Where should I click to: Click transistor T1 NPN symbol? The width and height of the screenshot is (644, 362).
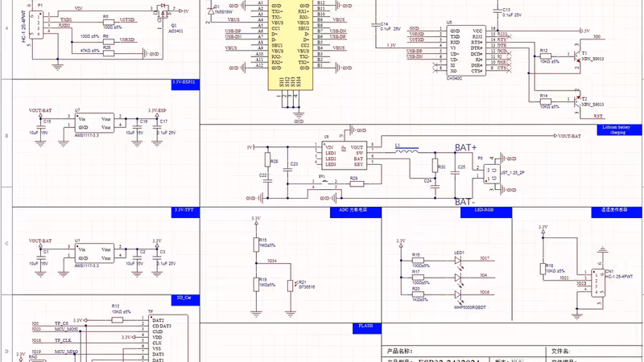[576, 56]
